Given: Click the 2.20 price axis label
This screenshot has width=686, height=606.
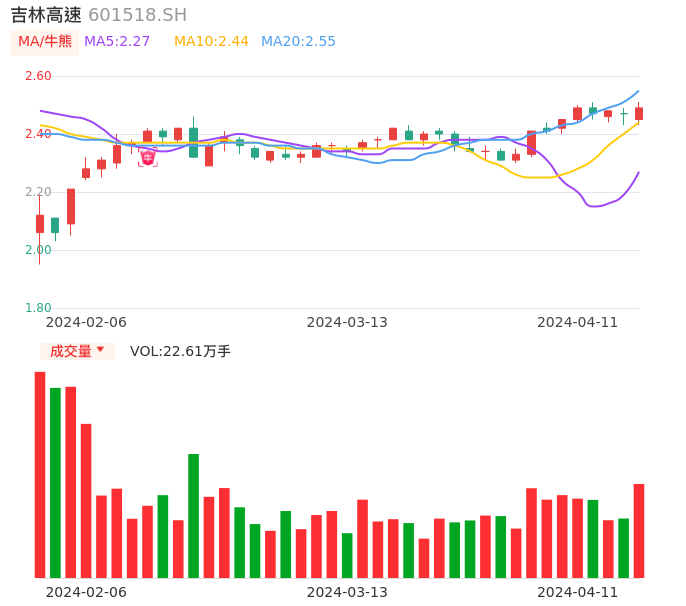Looking at the screenshot, I should [x=38, y=192].
